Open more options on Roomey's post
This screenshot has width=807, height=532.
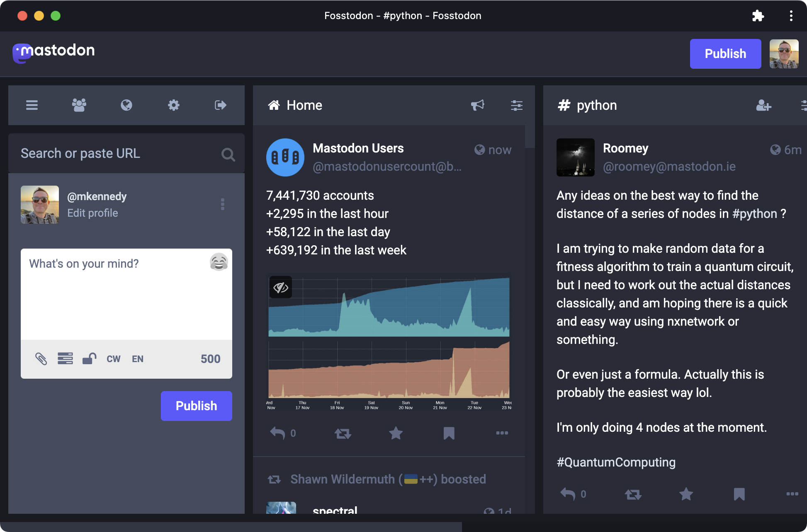[792, 493]
